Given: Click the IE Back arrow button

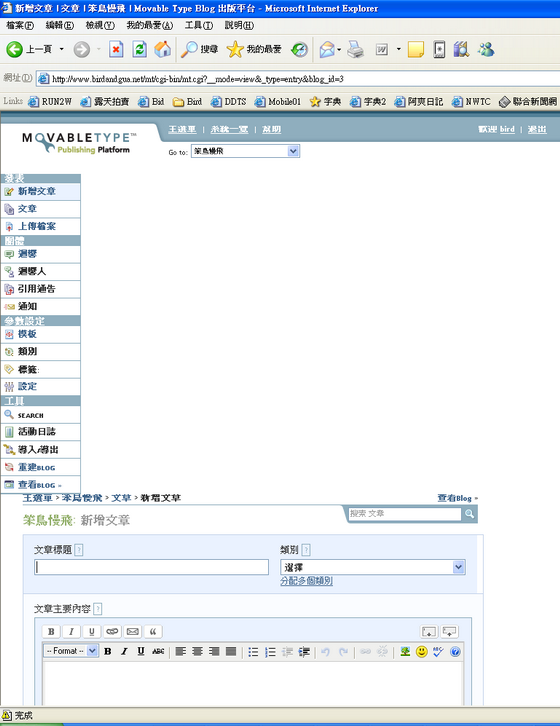Looking at the screenshot, I should click(x=14, y=49).
